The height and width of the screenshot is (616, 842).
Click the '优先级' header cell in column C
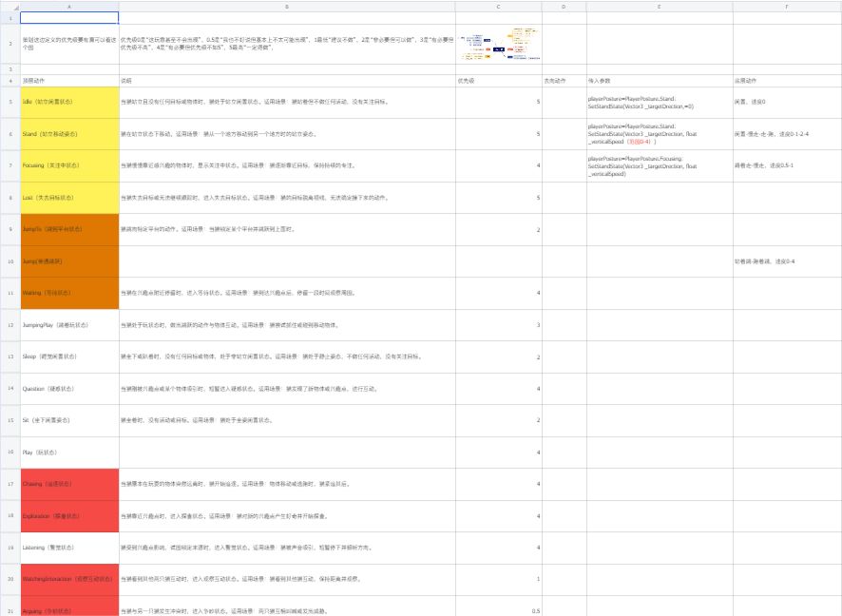(x=498, y=81)
